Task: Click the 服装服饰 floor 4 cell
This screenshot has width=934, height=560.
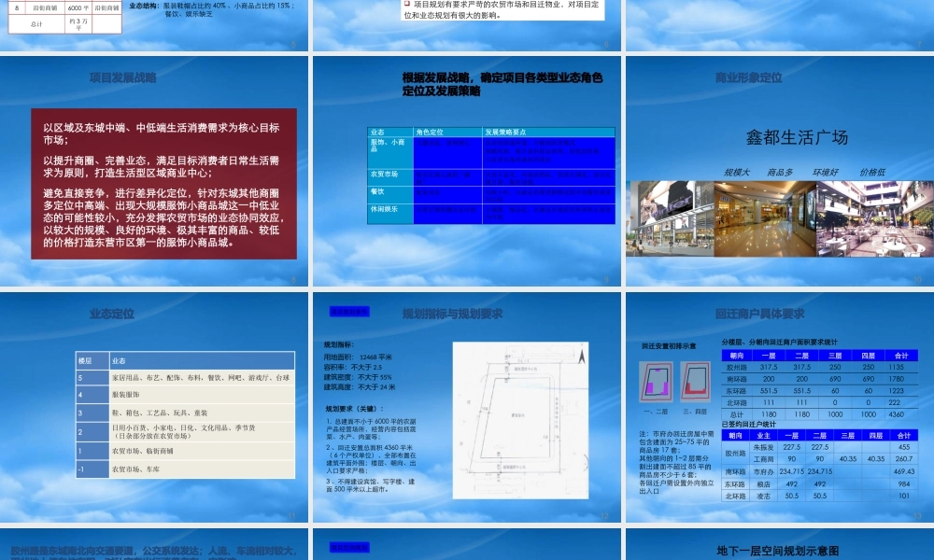Action: tap(202, 395)
